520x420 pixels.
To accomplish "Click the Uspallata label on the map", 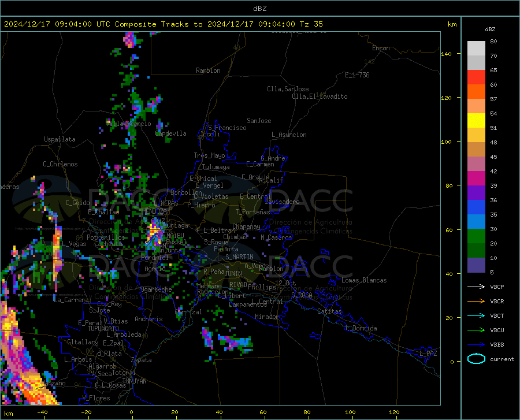I will click(60, 139).
